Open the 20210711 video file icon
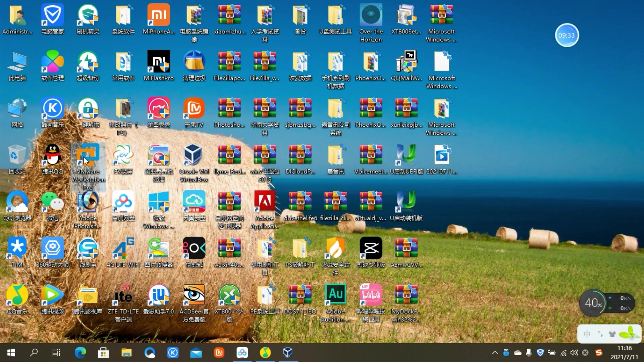Screen dimensions: 644x362 [x=442, y=159]
